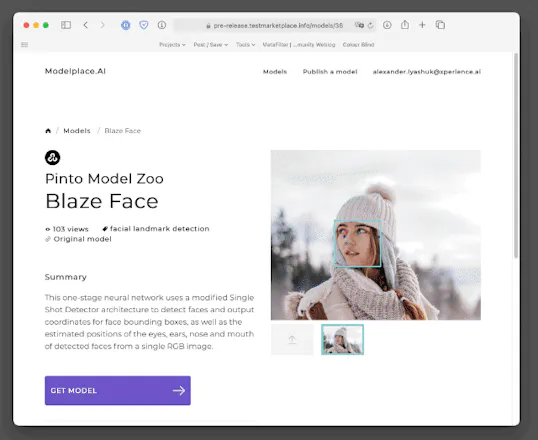The image size is (538, 440).
Task: Click the upload image tile
Action: pyautogui.click(x=292, y=339)
